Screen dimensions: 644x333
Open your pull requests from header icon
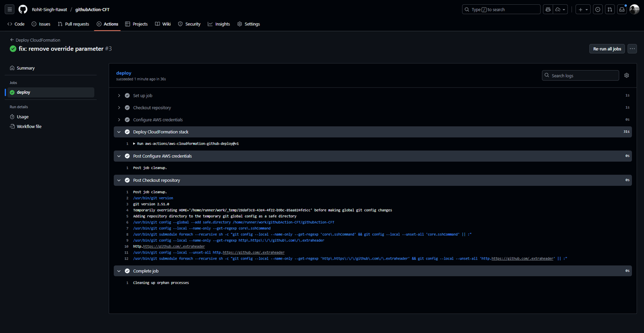tap(610, 9)
